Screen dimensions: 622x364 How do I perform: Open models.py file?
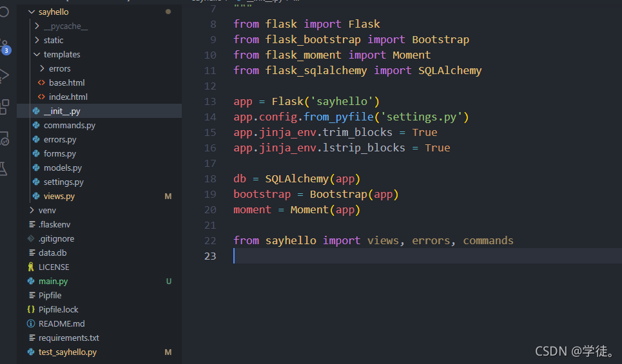click(x=63, y=168)
